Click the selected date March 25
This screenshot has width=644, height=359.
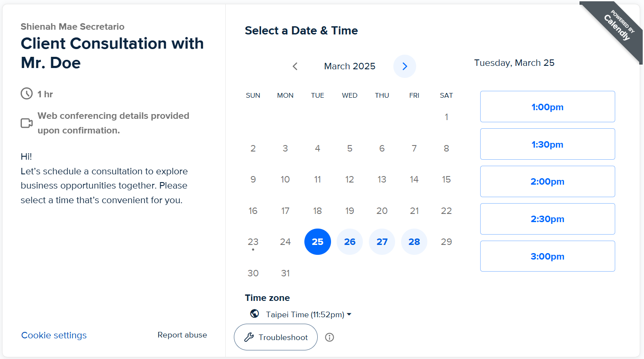pyautogui.click(x=317, y=242)
